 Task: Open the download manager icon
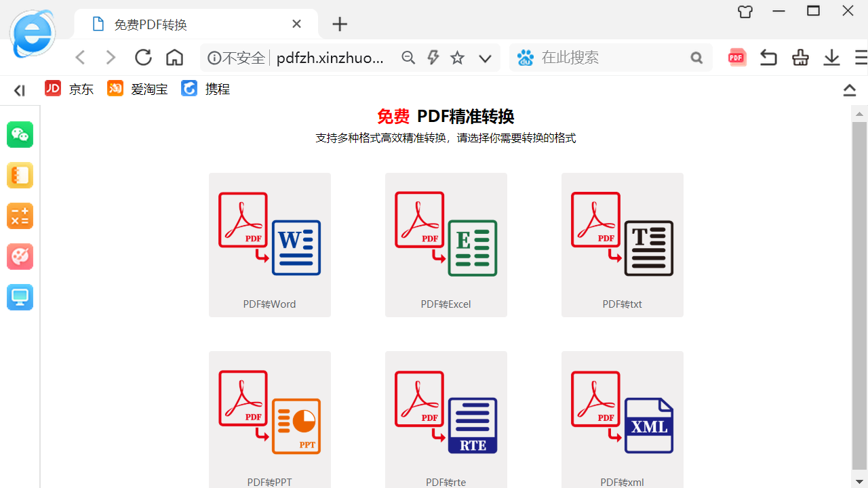[x=831, y=57]
